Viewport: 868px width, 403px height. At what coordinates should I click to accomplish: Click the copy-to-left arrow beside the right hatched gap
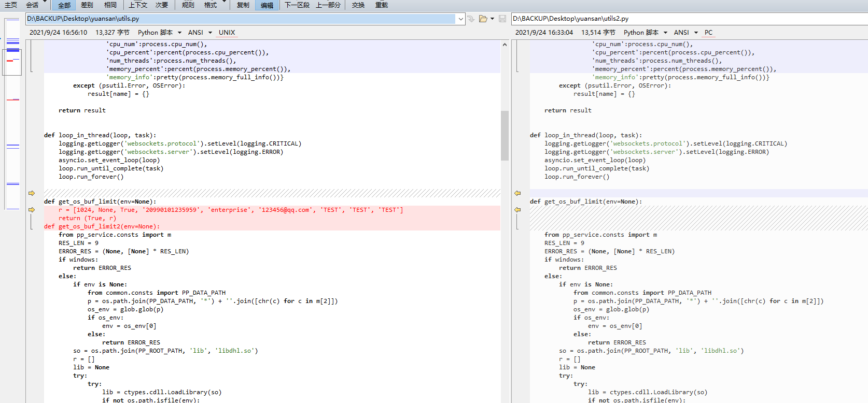point(517,210)
